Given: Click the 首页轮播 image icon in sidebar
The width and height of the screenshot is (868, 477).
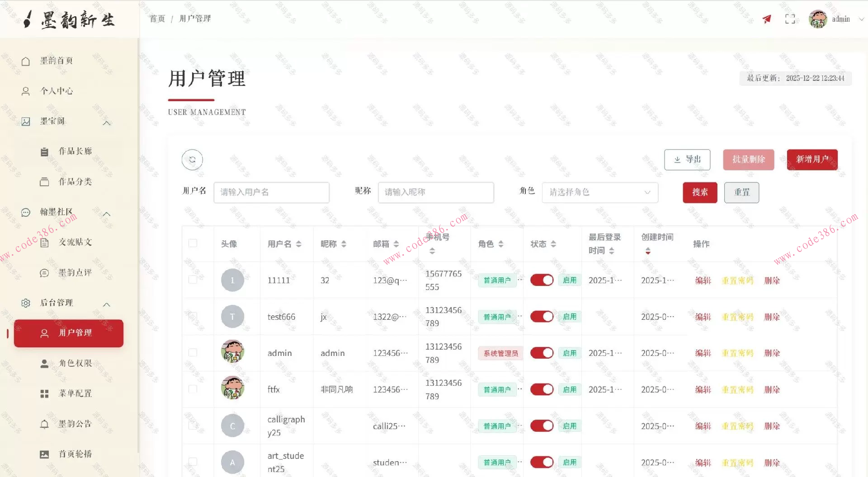Looking at the screenshot, I should 44,454.
